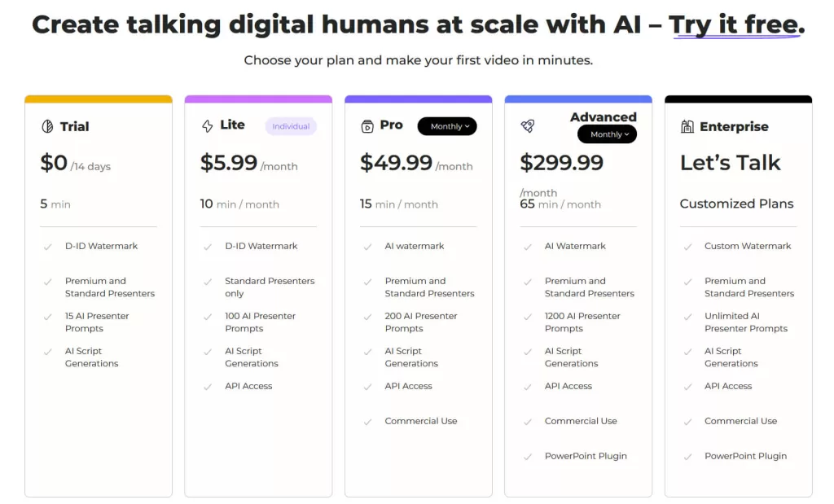834x504 pixels.
Task: Click the black color bar atop Enterprise card
Action: (x=738, y=99)
